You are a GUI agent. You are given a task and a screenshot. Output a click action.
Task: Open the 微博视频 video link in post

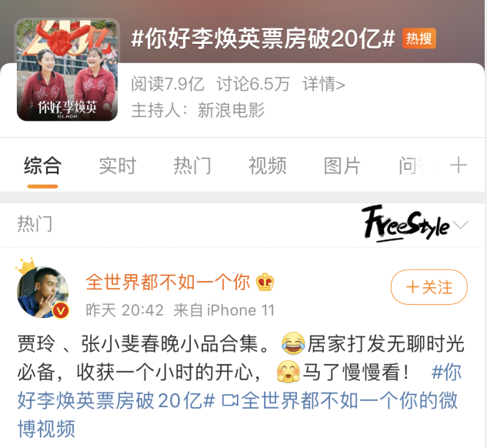(237, 414)
